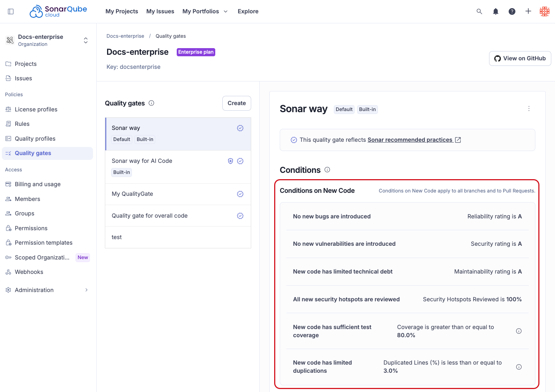Click View on GitHub button
Viewport: 555px width, 392px height.
click(x=520, y=58)
